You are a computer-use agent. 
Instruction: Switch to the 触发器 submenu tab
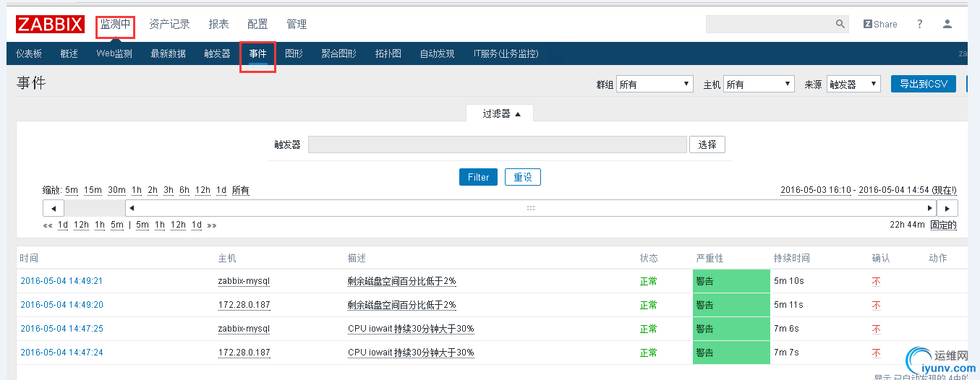(x=217, y=53)
